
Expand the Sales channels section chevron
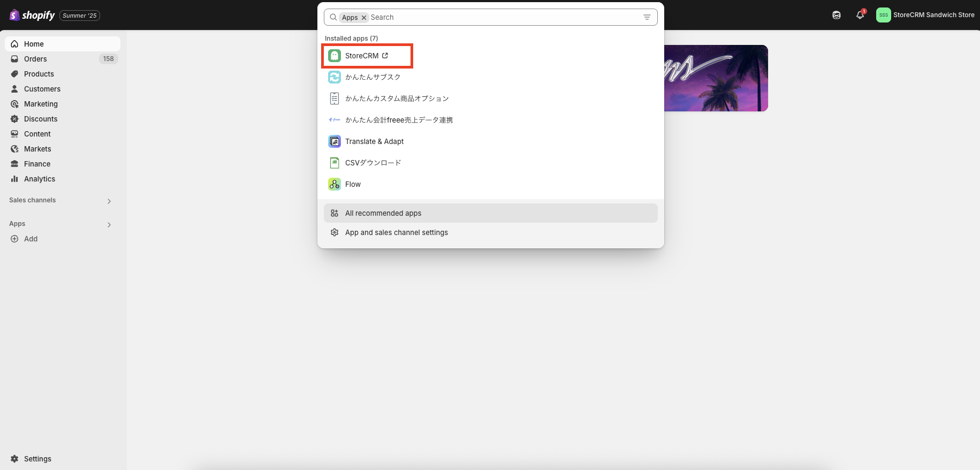109,201
